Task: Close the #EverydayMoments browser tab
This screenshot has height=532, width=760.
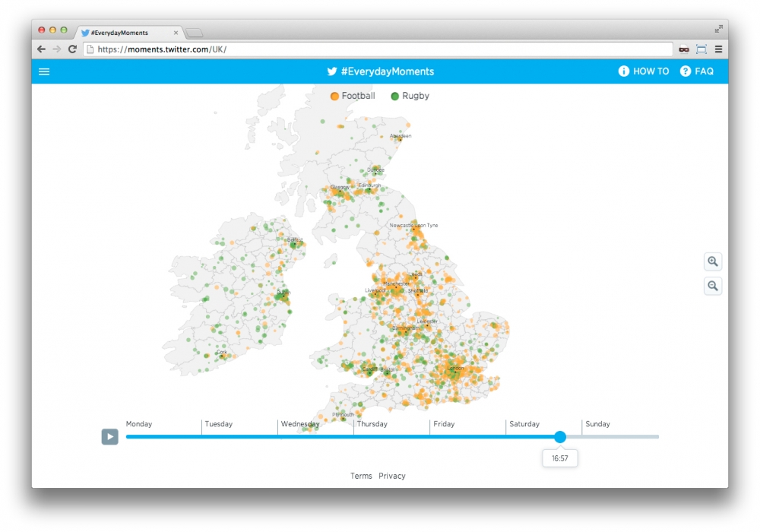Action: pyautogui.click(x=176, y=33)
